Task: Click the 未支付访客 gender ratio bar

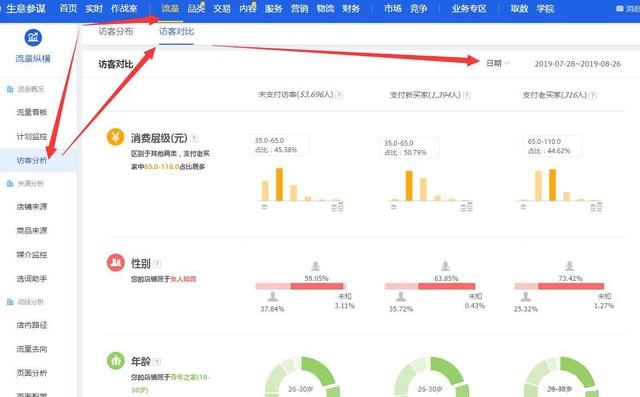Action: 300,286
